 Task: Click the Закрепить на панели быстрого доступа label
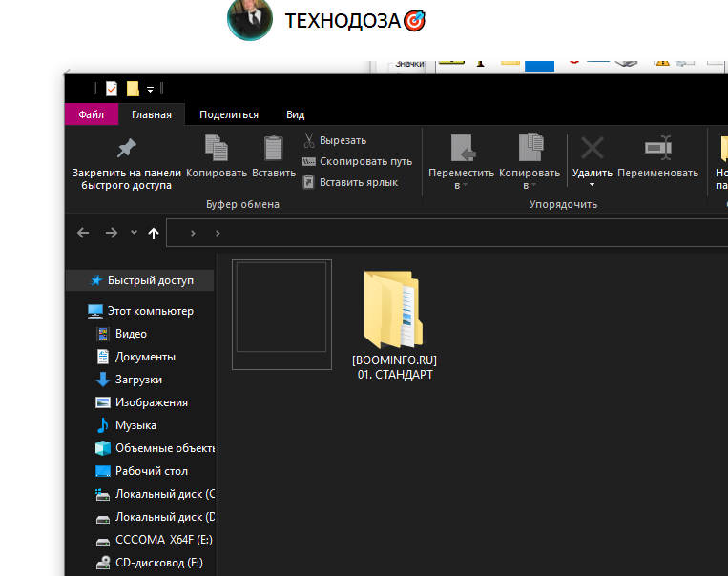click(126, 178)
